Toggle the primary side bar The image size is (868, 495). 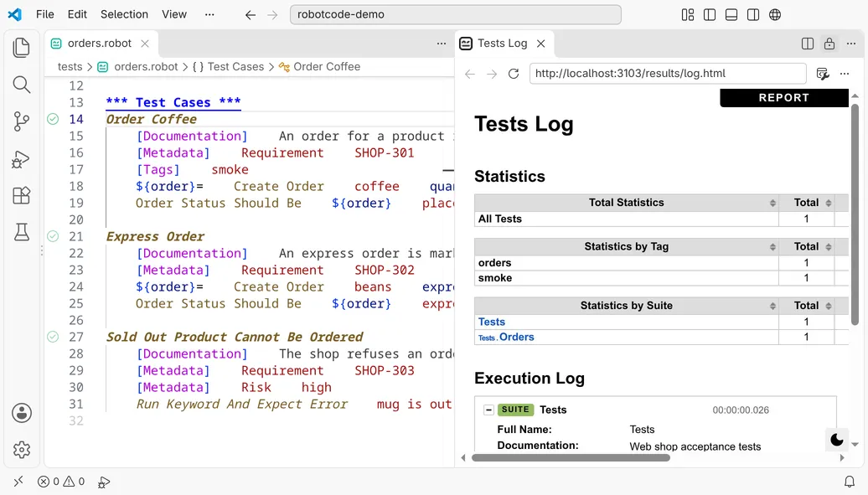click(x=710, y=15)
